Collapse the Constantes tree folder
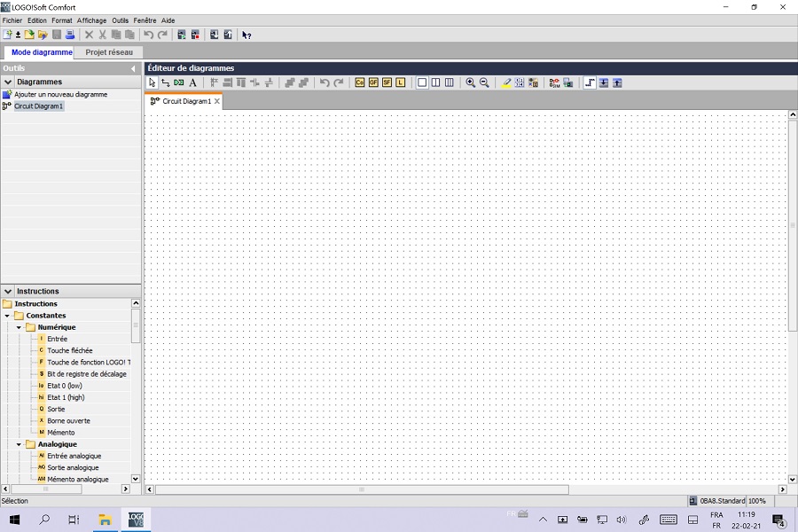 click(7, 316)
